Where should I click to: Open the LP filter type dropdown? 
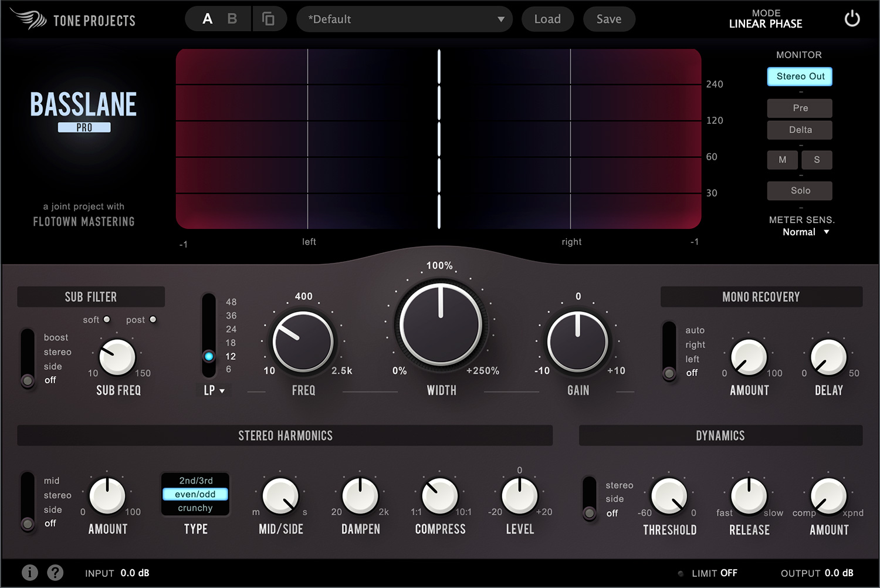coord(214,390)
